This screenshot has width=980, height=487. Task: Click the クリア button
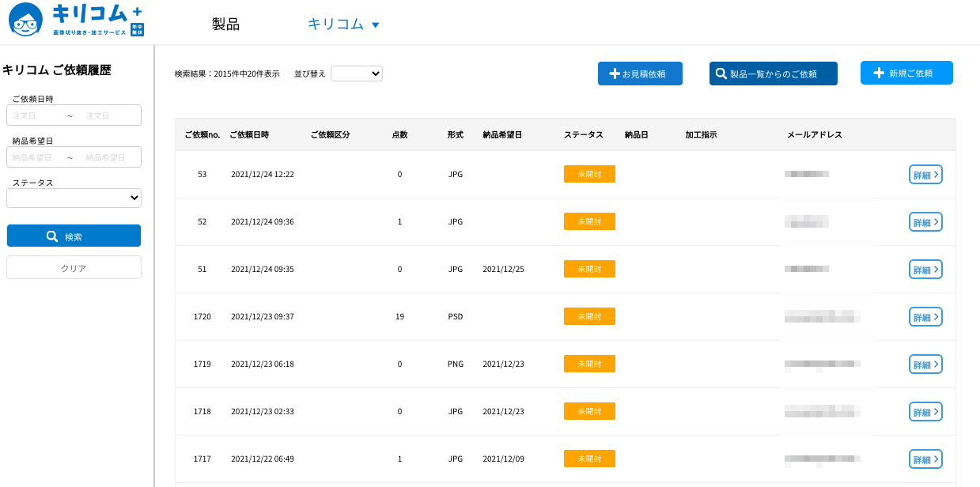74,267
